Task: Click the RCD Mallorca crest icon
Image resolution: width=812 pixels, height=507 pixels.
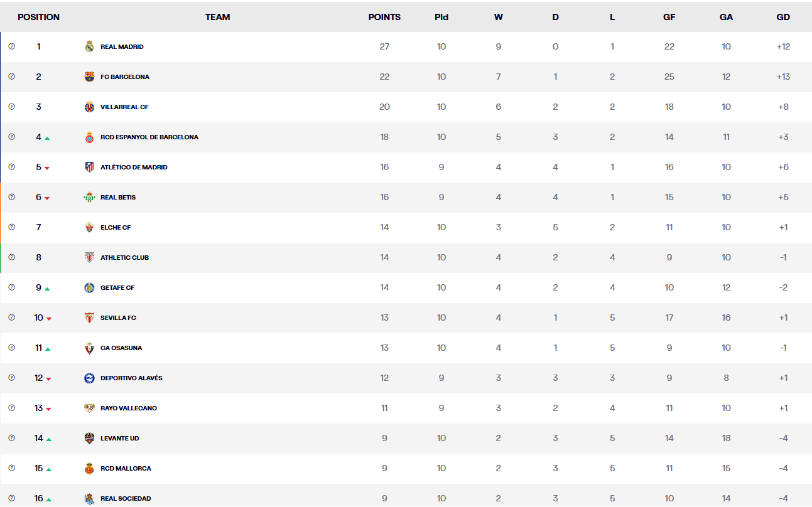Action: pyautogui.click(x=89, y=468)
